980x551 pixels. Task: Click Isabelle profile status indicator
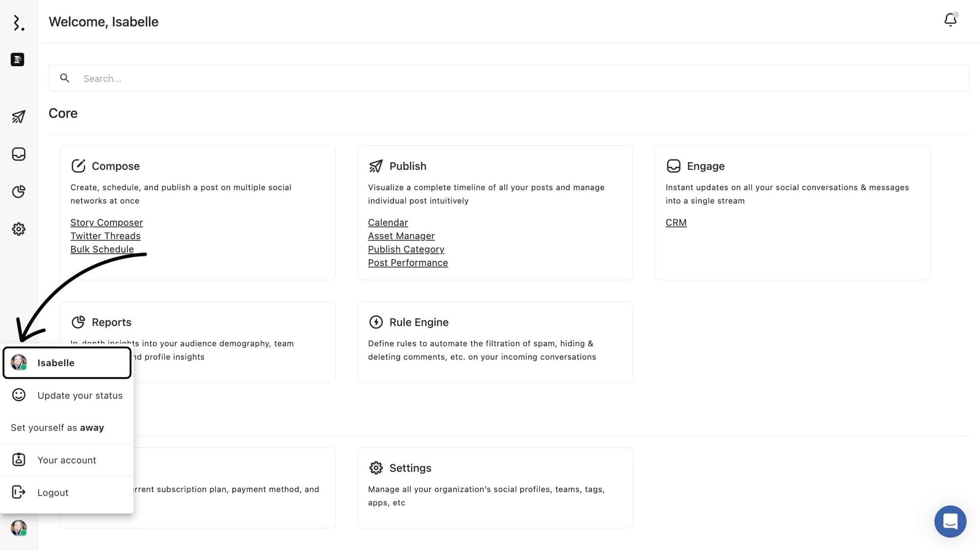(24, 533)
